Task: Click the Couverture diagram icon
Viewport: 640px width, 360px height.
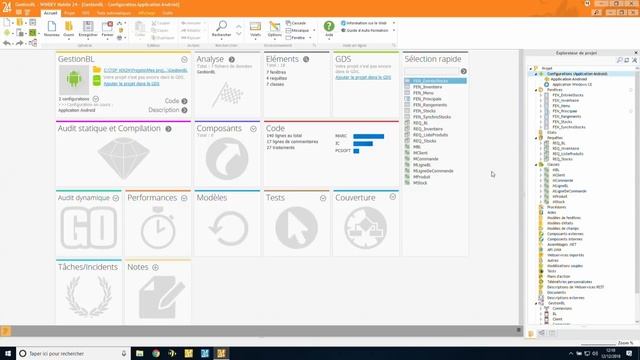Action: coord(365,228)
